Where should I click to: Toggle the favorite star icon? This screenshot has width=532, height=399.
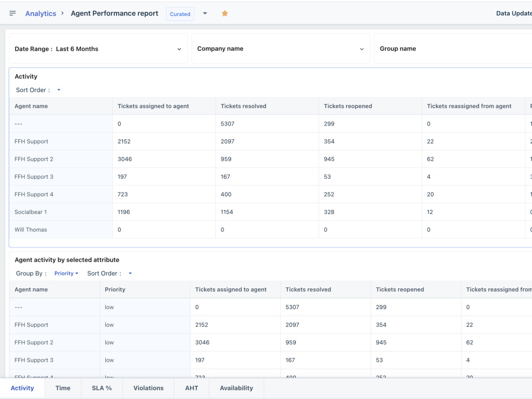click(225, 13)
